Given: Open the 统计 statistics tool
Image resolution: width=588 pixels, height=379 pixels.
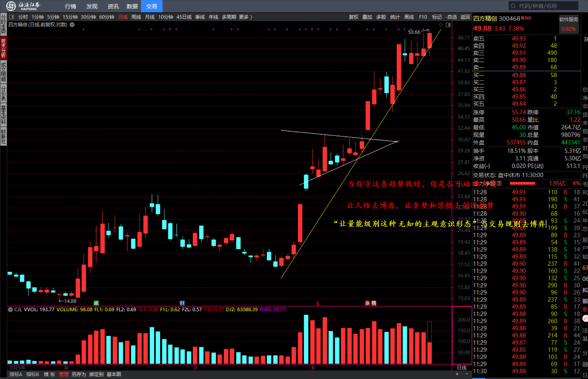Looking at the screenshot, I should [395, 17].
